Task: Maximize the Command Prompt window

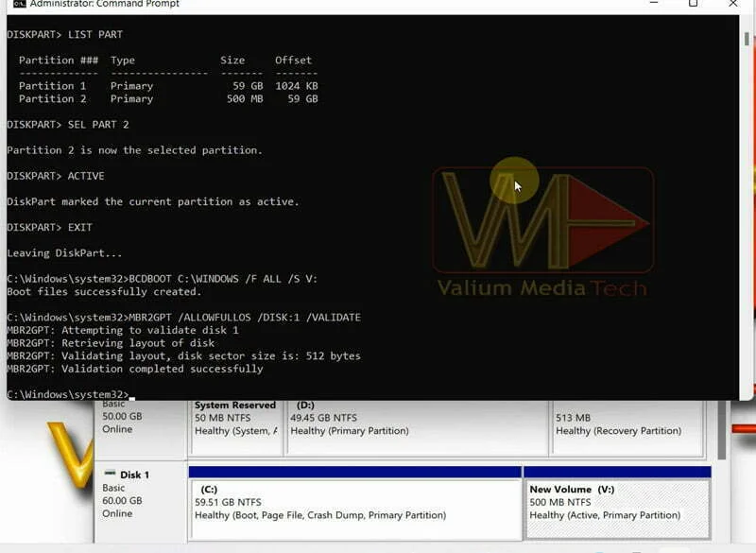Action: [x=693, y=4]
